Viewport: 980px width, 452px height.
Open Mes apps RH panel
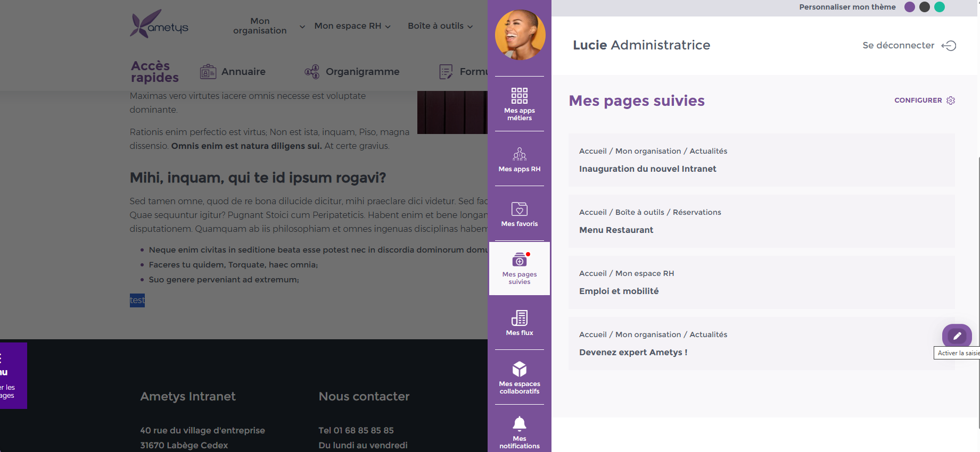[x=519, y=160]
